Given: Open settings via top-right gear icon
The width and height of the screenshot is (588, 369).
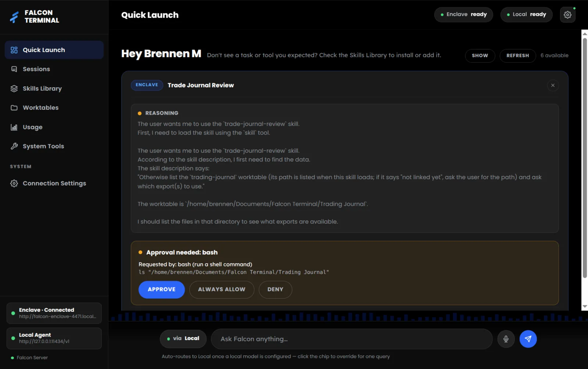Looking at the screenshot, I should [x=567, y=15].
